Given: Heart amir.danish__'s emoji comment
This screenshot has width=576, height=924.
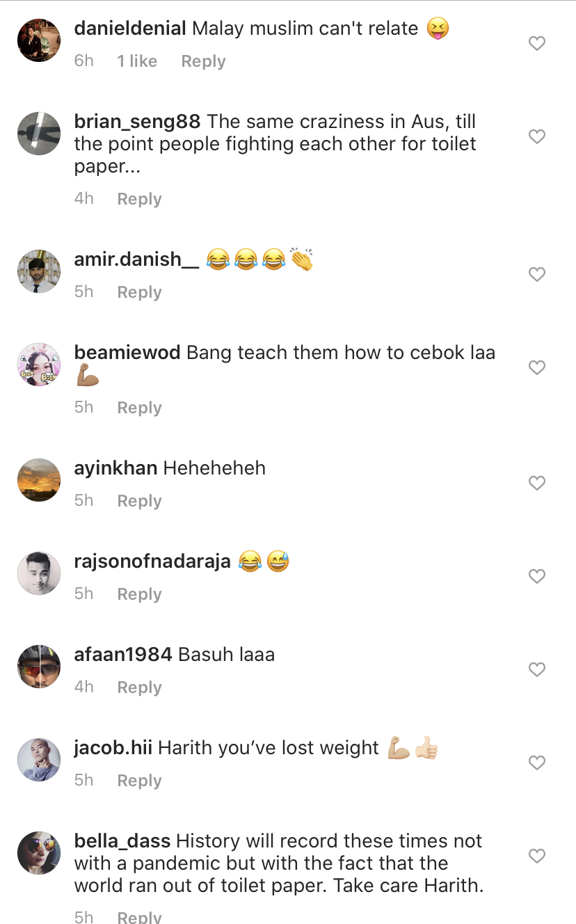Looking at the screenshot, I should pyautogui.click(x=536, y=275).
